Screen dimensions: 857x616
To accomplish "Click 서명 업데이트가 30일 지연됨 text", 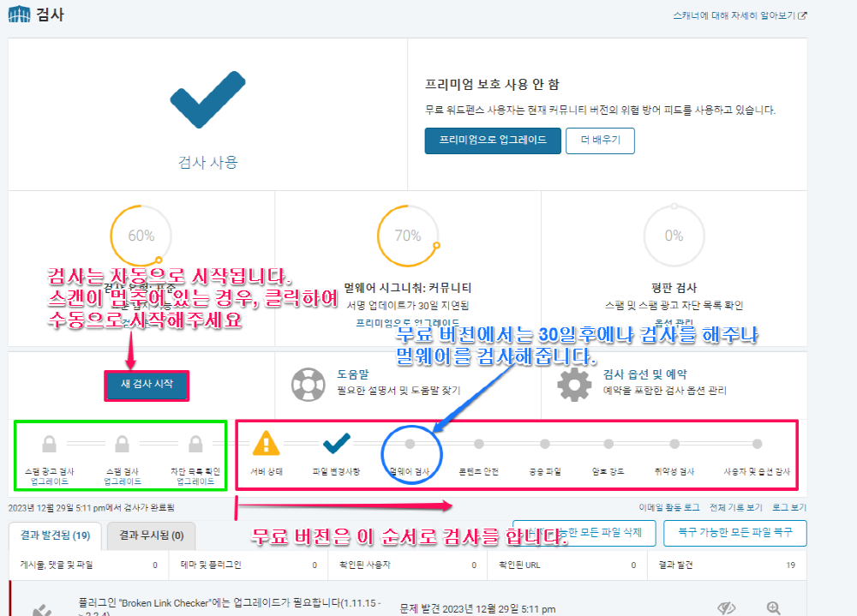I will point(408,305).
